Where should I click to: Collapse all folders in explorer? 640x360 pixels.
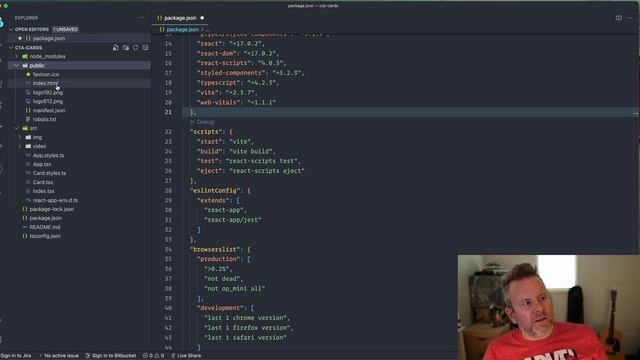pos(145,48)
